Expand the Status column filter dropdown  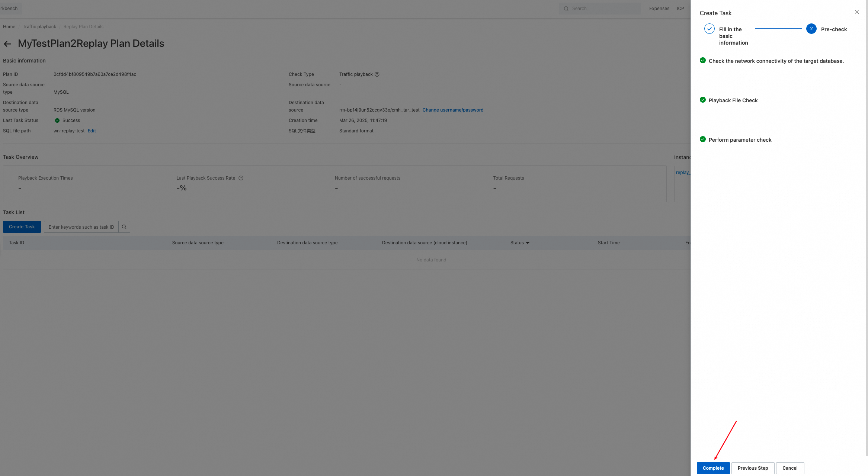tap(527, 243)
